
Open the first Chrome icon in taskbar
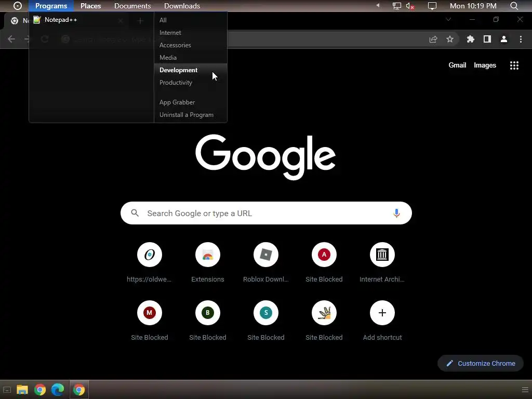tap(40, 390)
